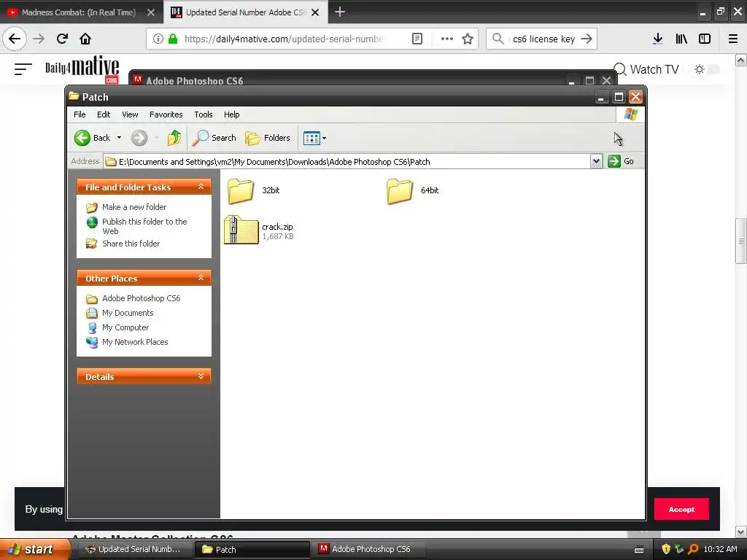The width and height of the screenshot is (747, 560).
Task: Open the Views icon menu in Patch toolbar
Action: click(x=314, y=138)
